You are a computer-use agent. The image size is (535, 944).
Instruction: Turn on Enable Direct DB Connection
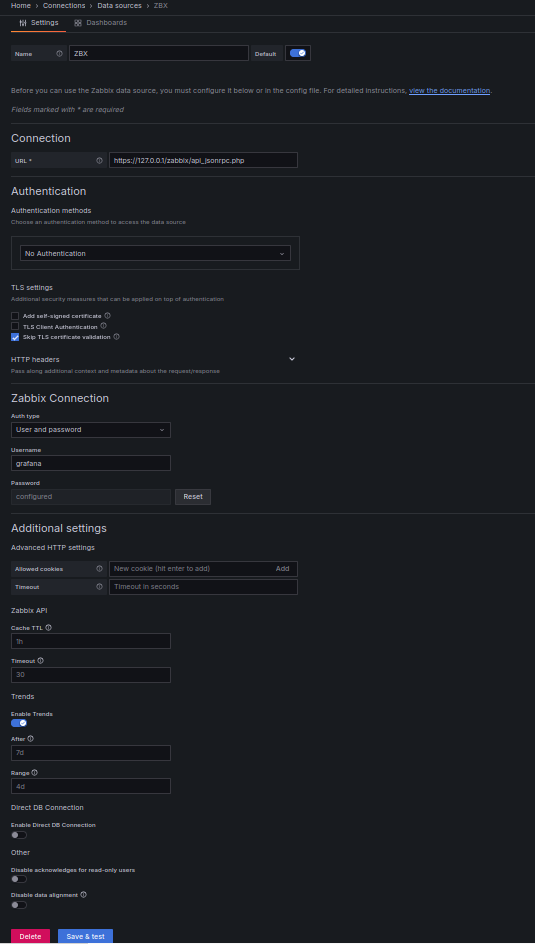19,835
